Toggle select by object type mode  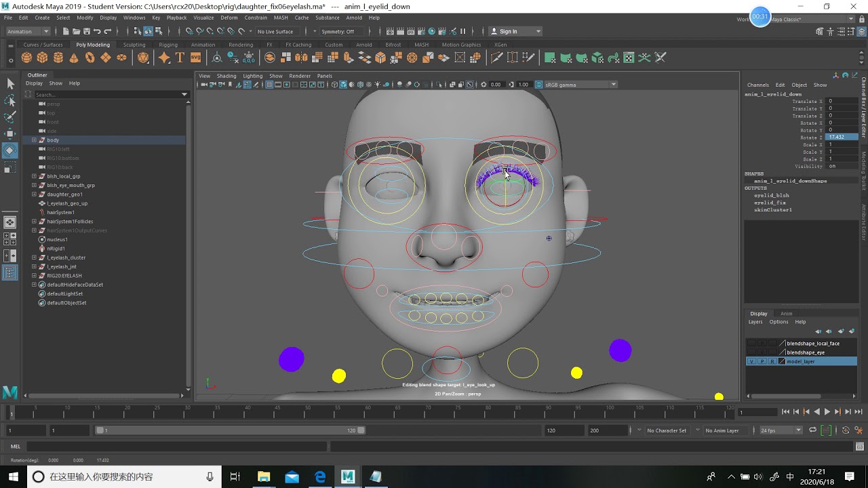[148, 31]
